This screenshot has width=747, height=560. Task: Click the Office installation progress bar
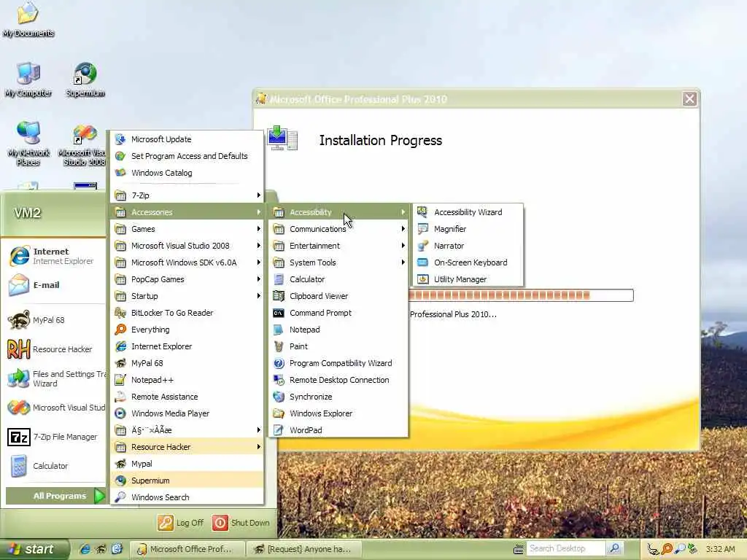coord(521,295)
